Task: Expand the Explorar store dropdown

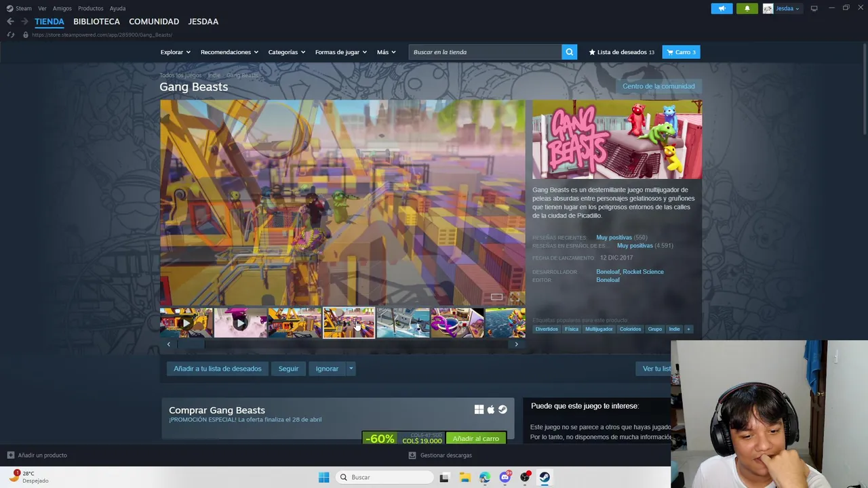Action: (175, 52)
